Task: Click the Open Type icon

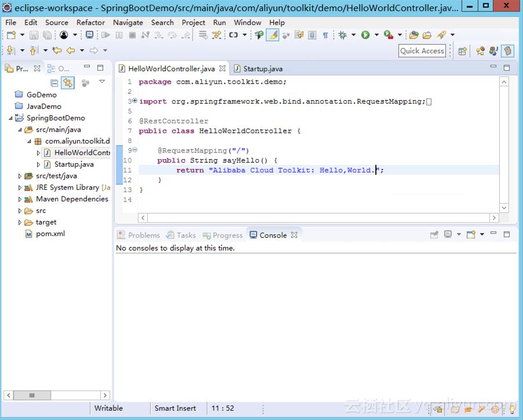Action: (414, 35)
